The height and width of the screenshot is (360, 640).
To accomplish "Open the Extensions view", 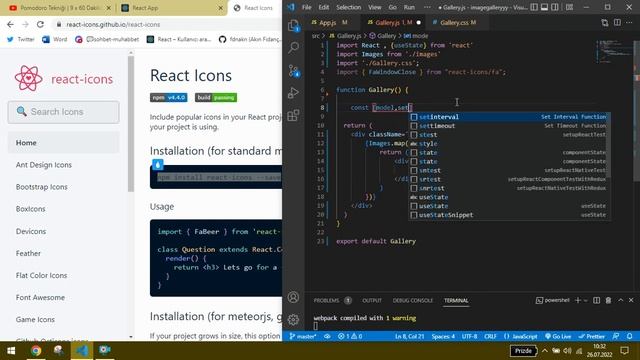I will point(293,115).
